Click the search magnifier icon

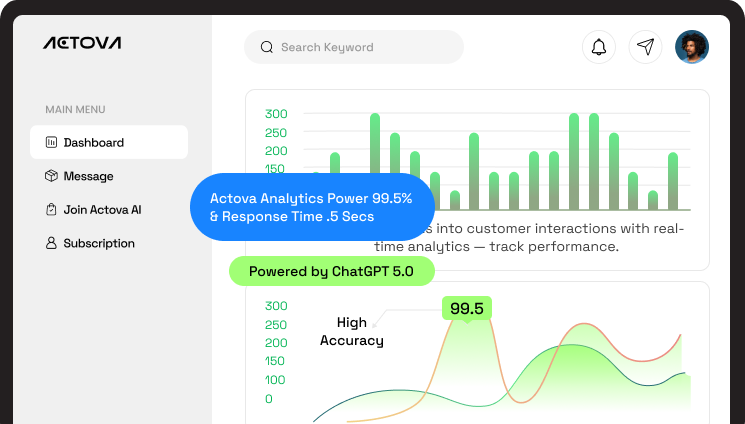pos(267,47)
